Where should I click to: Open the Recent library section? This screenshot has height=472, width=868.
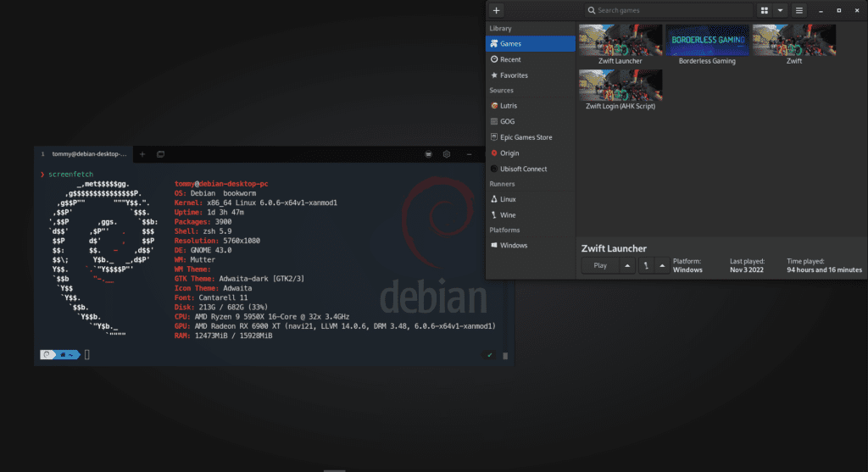(510, 59)
